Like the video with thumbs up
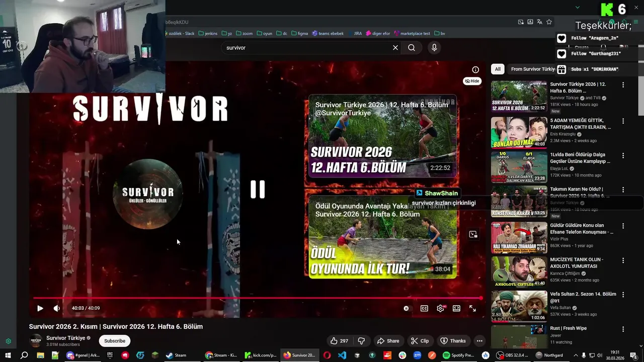 click(340, 341)
